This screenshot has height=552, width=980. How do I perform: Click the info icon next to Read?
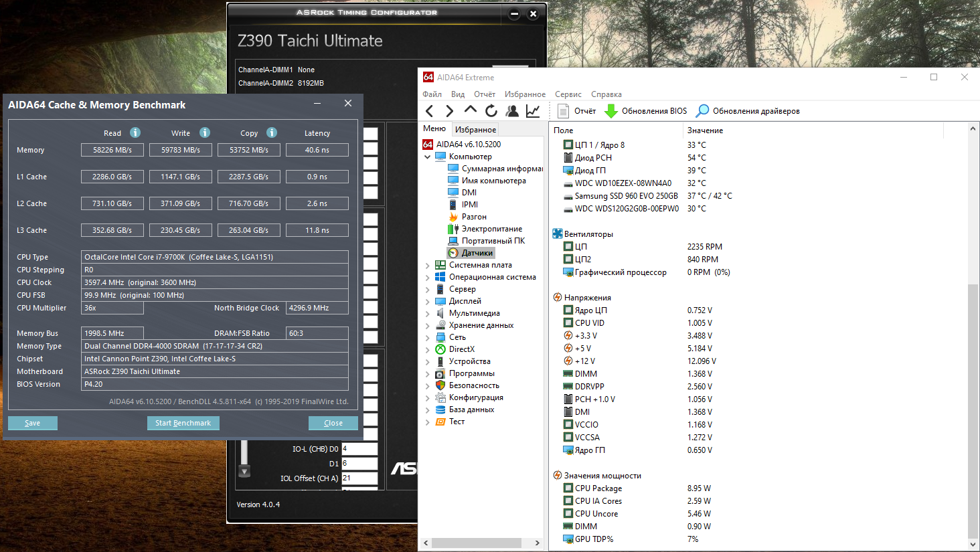point(135,132)
